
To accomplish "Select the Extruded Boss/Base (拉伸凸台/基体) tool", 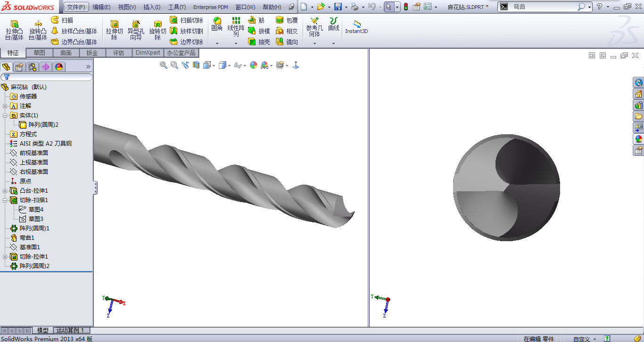I will 14,30.
